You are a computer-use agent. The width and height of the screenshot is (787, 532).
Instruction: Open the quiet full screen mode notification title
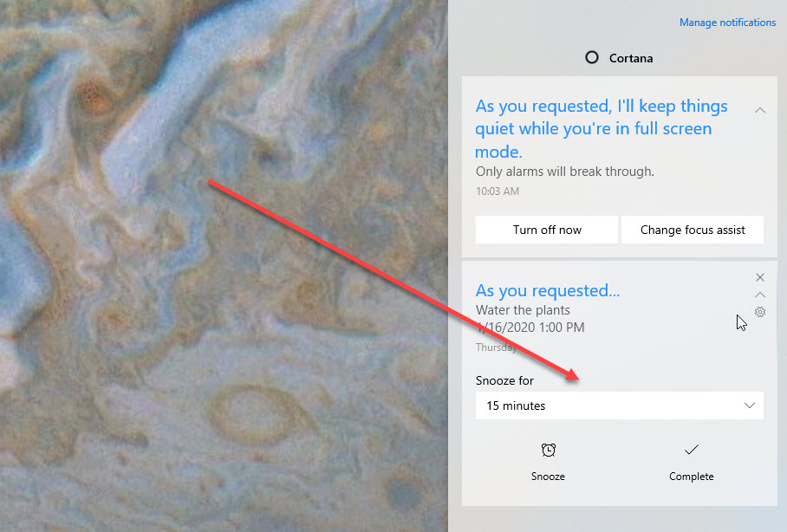pyautogui.click(x=602, y=128)
